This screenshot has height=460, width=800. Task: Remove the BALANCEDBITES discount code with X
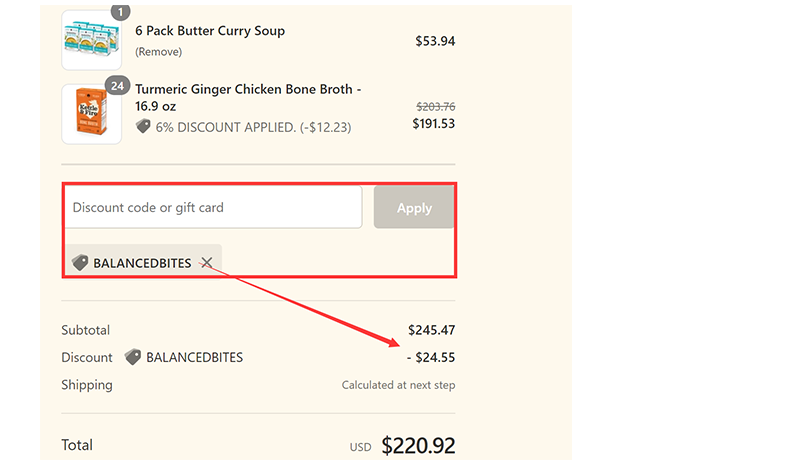206,263
